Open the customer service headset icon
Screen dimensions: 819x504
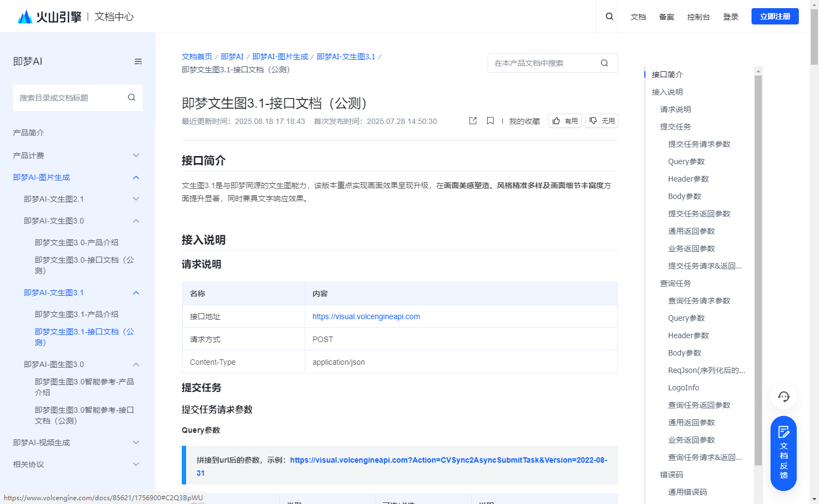(784, 396)
